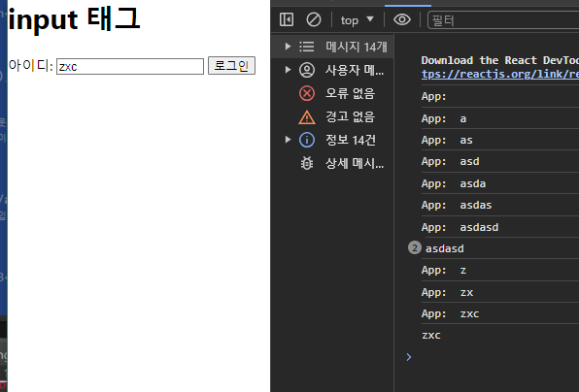The width and height of the screenshot is (579, 392).
Task: Focus the 아이디 input containing zxc
Action: [130, 66]
